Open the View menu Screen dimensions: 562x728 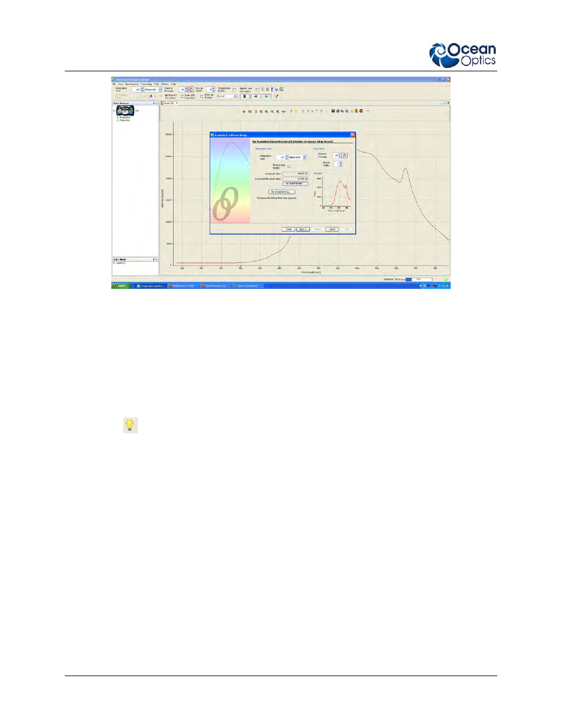click(x=121, y=84)
